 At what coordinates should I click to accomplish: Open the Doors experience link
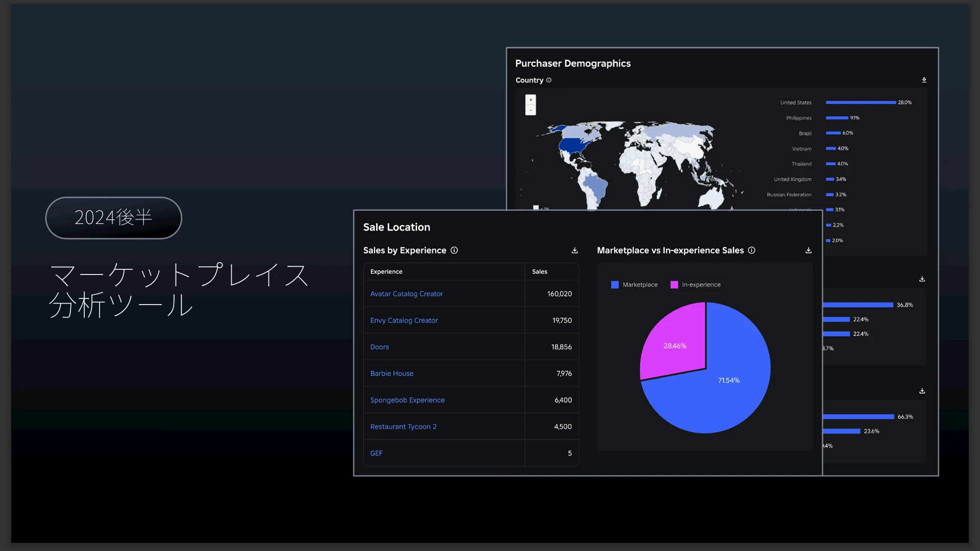379,347
